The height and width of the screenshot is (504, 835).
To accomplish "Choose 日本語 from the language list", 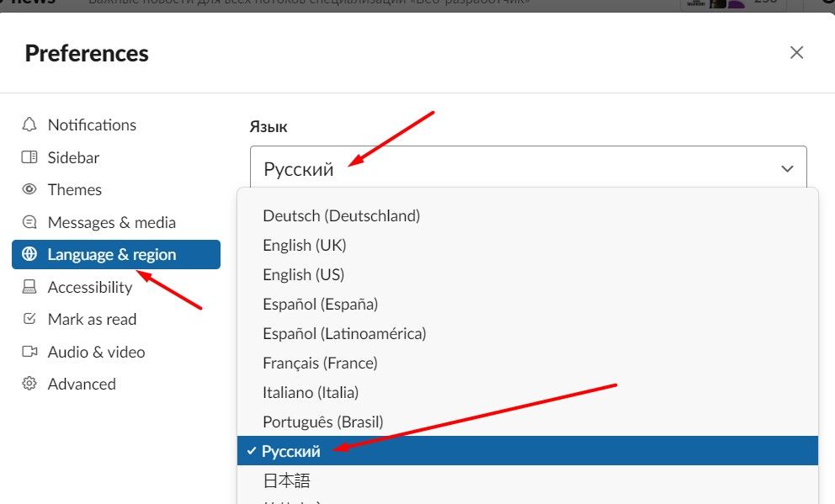I will tap(286, 481).
